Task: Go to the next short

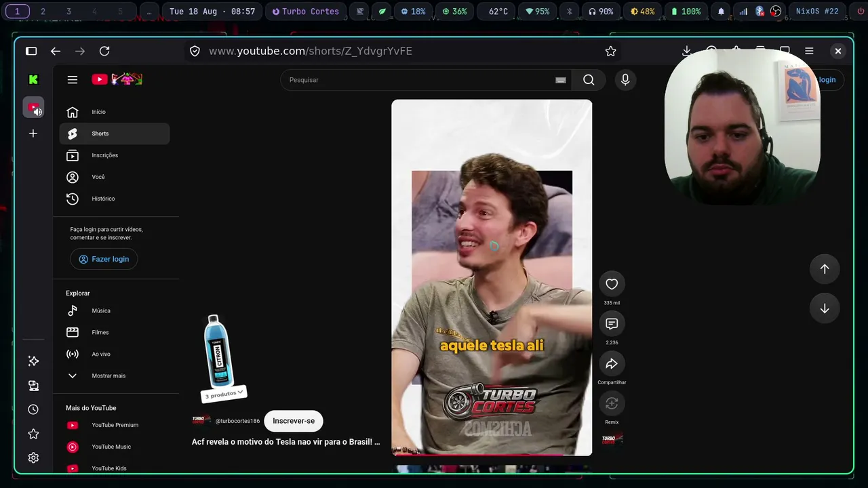Action: click(x=825, y=309)
